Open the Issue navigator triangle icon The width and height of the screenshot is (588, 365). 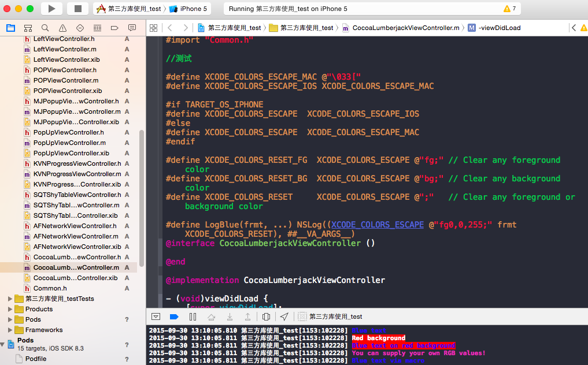pos(62,28)
